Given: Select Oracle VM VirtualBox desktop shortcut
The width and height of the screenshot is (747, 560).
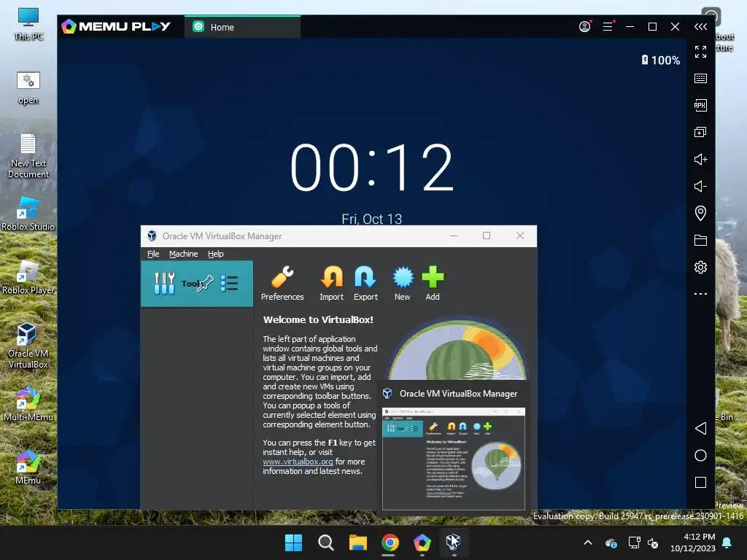Looking at the screenshot, I should tap(28, 346).
